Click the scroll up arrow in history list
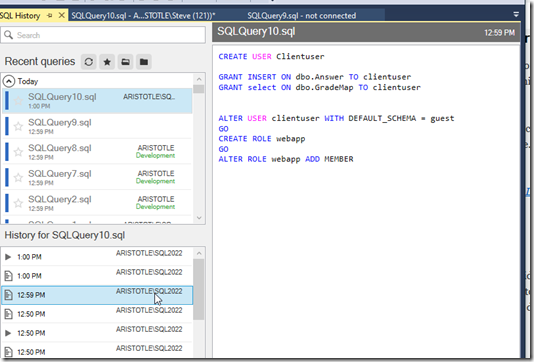Screen dimensions: 534x362 coord(199,253)
